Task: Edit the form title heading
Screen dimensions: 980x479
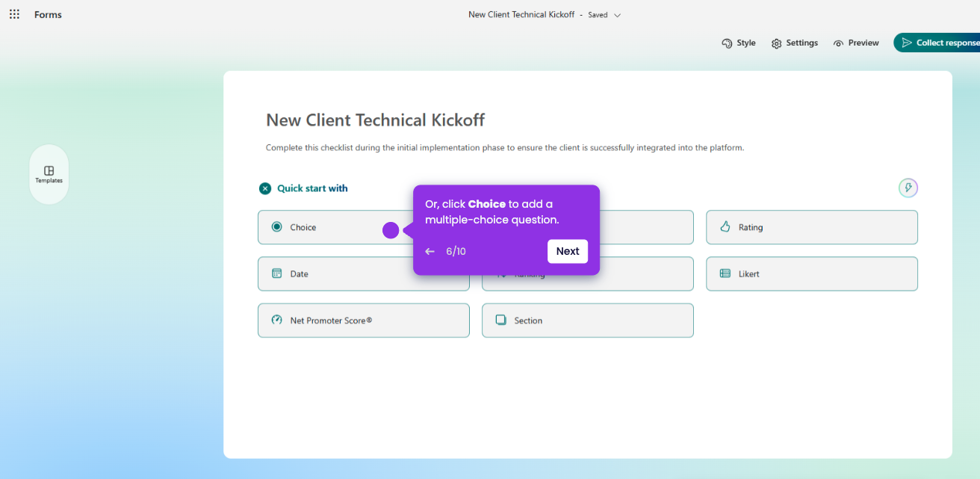Action: 376,120
